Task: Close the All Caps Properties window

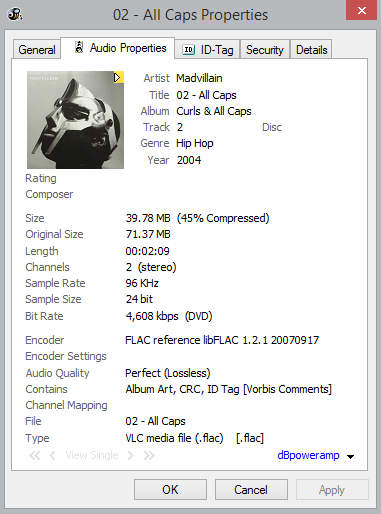Action: (x=361, y=10)
